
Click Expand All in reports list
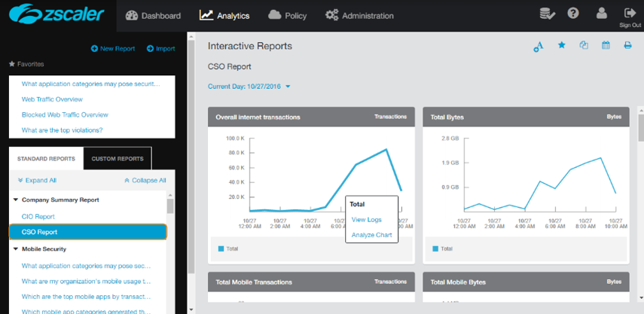pos(37,181)
